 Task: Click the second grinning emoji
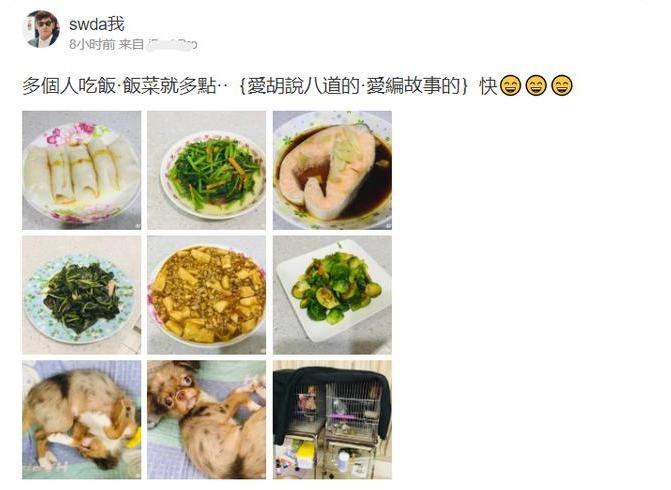[x=536, y=85]
